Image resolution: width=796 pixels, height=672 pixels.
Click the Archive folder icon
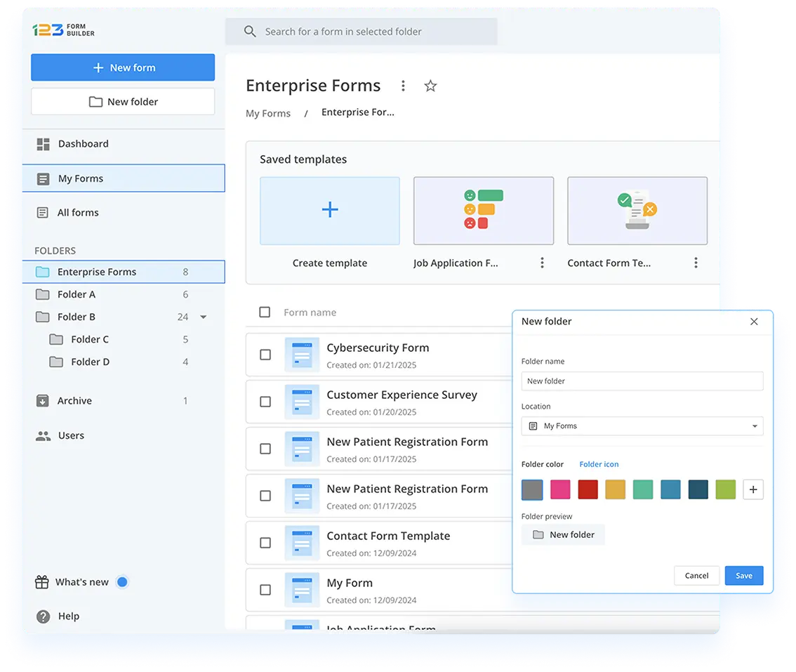[44, 400]
